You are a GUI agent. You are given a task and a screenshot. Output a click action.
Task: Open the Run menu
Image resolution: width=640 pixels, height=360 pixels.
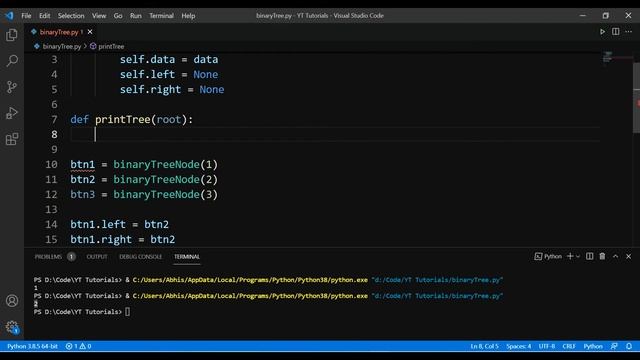(x=136, y=16)
